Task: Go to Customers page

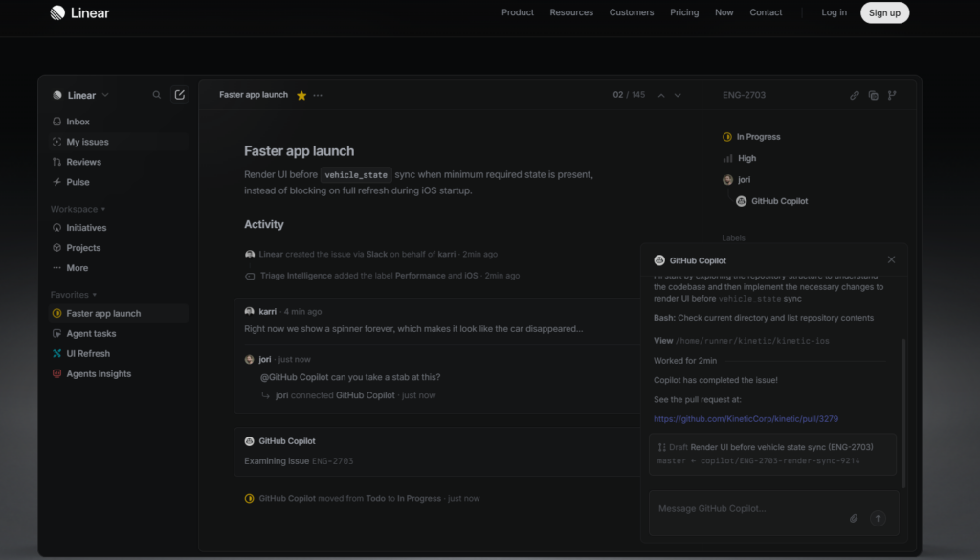Action: click(x=632, y=12)
